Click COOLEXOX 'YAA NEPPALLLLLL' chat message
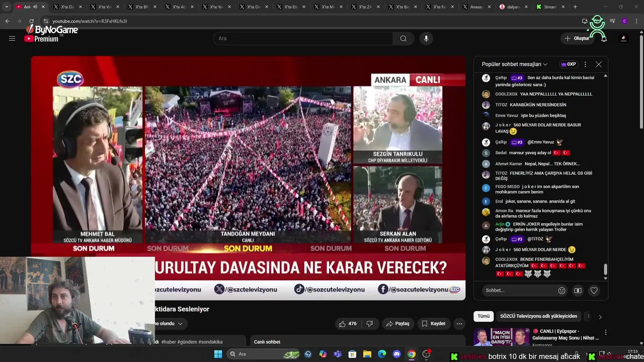This screenshot has width=644, height=362. click(543, 94)
